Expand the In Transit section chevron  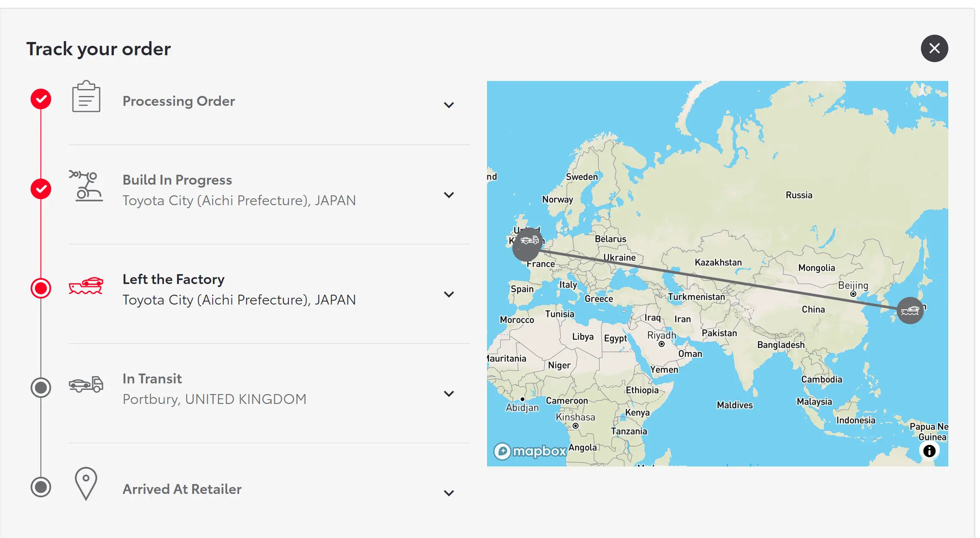(448, 394)
